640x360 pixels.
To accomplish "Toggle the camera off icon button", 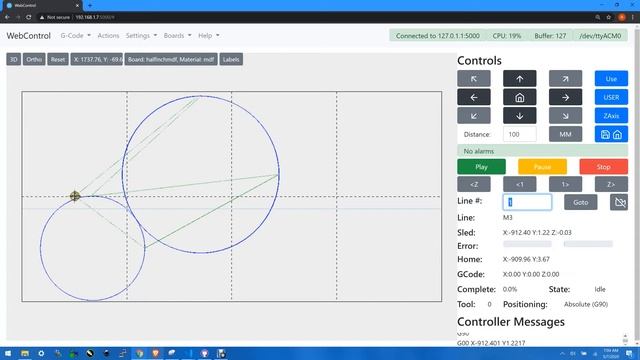I will click(619, 202).
